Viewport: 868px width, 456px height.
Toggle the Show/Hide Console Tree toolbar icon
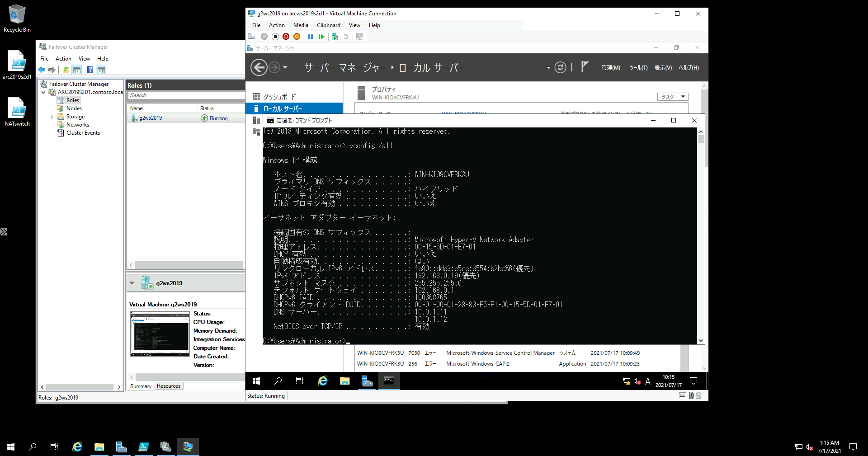point(77,70)
